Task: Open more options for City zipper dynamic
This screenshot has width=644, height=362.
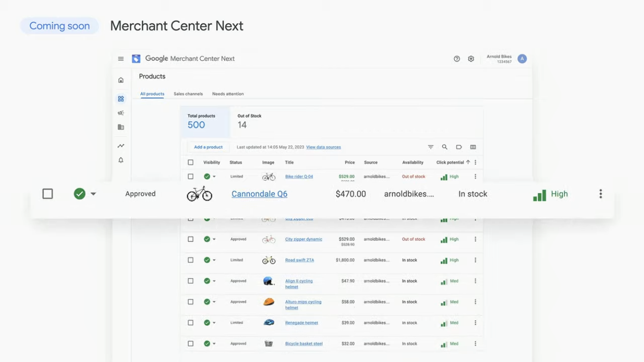Action: pyautogui.click(x=476, y=239)
